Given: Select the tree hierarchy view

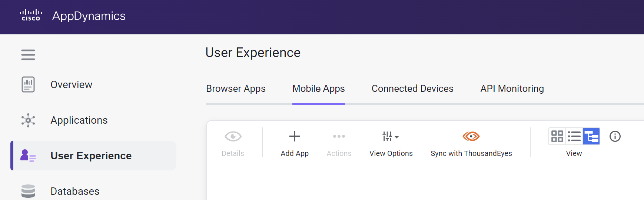Looking at the screenshot, I should tap(591, 136).
